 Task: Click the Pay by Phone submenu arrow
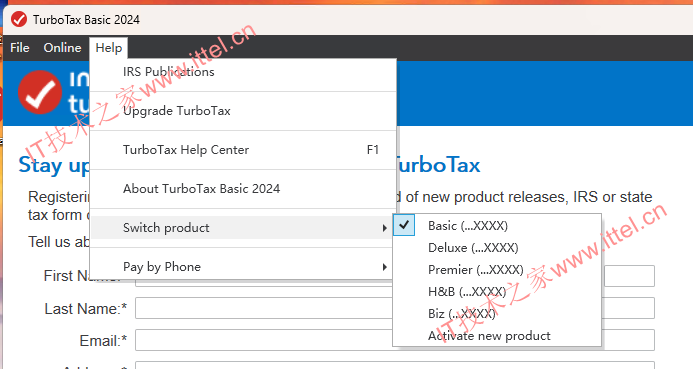tap(385, 267)
